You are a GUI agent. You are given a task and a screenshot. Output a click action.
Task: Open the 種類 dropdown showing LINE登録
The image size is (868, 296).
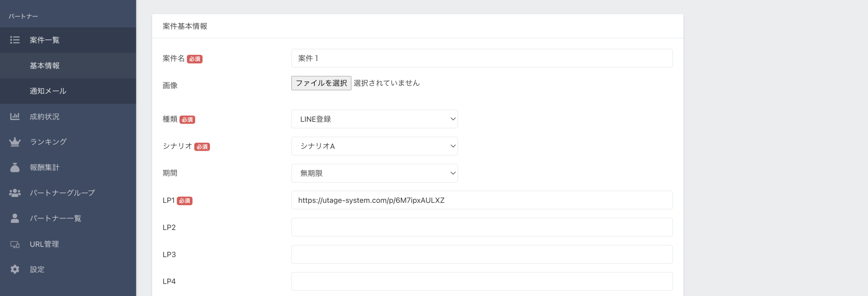click(374, 119)
